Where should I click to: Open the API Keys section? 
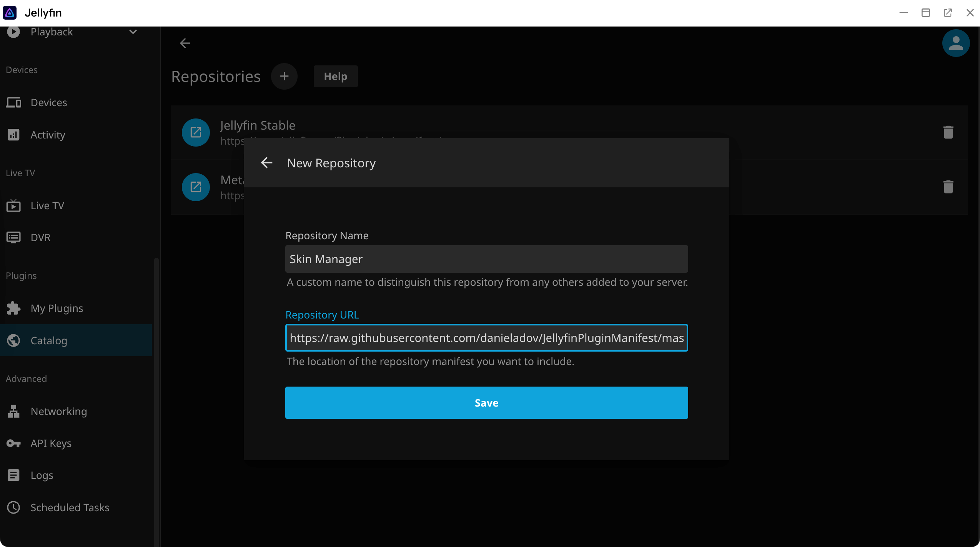coord(51,443)
